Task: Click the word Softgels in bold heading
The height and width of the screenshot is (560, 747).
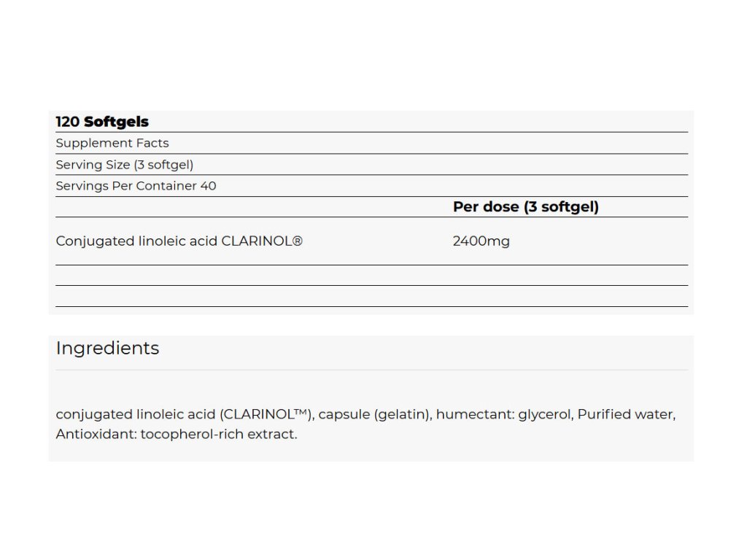Action: (x=116, y=122)
